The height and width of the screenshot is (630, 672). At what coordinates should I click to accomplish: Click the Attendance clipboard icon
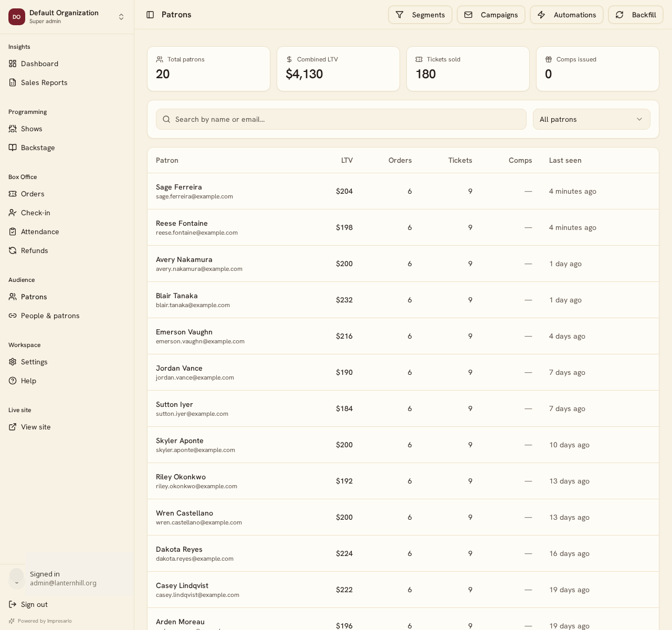click(13, 232)
